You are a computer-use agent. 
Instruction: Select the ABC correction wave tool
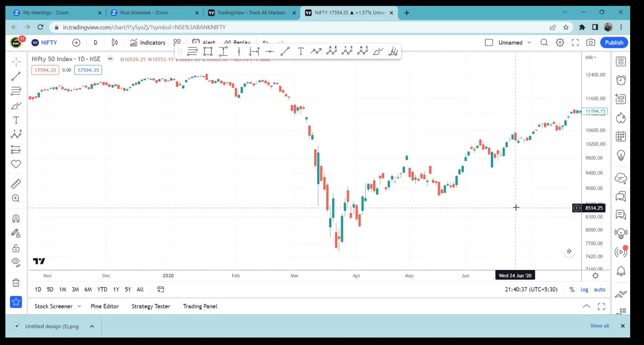pyautogui.click(x=363, y=51)
